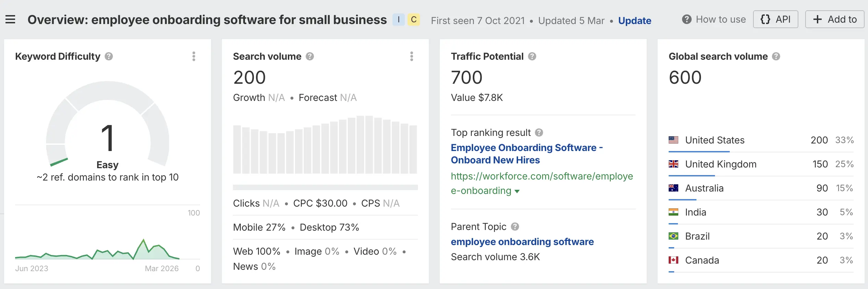Open Keyword Difficulty three-dot options menu
Viewport: 868px width, 289px height.
click(194, 56)
